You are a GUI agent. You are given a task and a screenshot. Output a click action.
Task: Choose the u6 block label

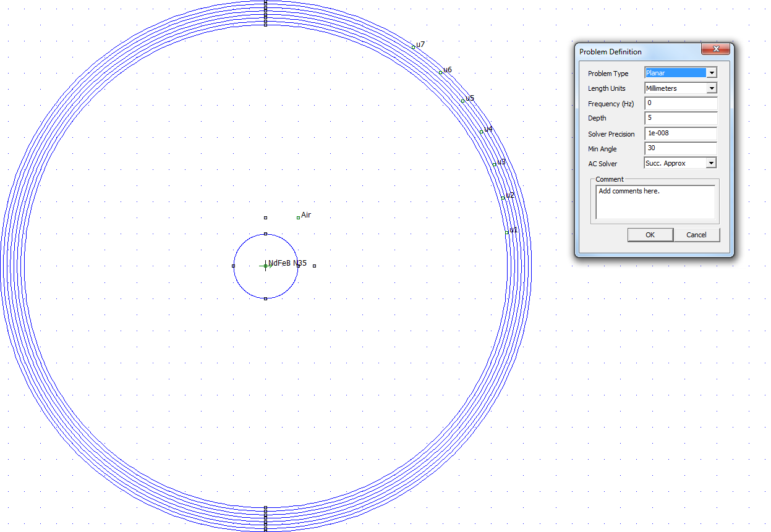(x=441, y=72)
